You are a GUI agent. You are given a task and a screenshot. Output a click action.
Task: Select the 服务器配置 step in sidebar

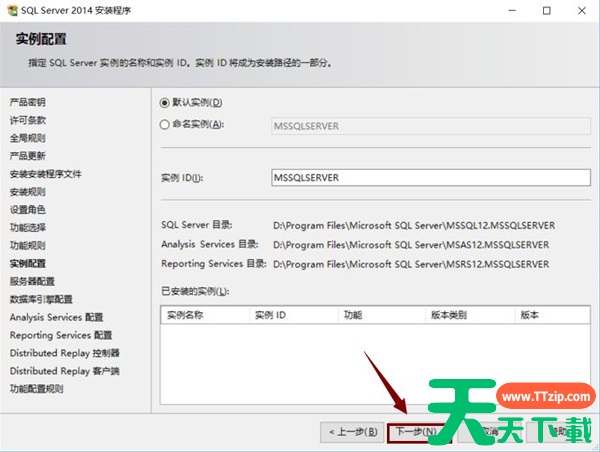[33, 282]
